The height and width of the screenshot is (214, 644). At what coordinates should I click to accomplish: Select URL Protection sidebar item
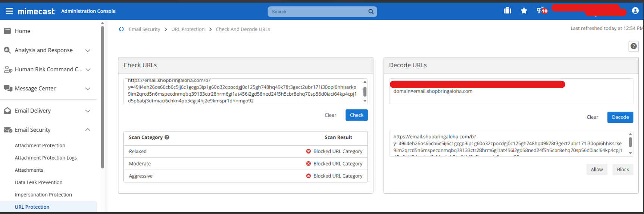tap(49, 207)
